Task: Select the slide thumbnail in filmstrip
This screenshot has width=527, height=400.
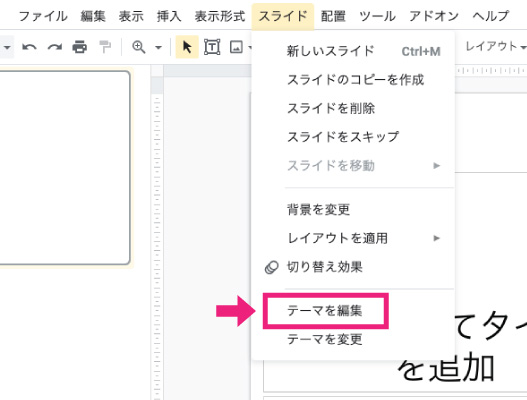Action: click(65, 167)
